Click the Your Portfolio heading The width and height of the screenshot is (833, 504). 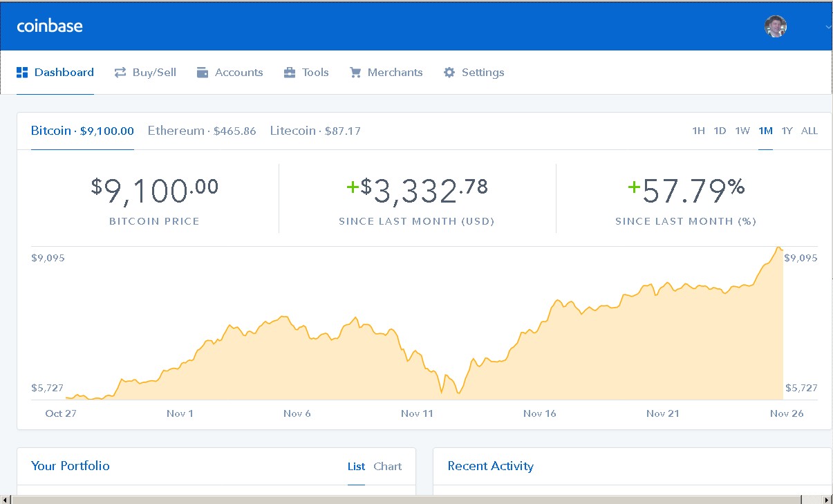click(71, 466)
